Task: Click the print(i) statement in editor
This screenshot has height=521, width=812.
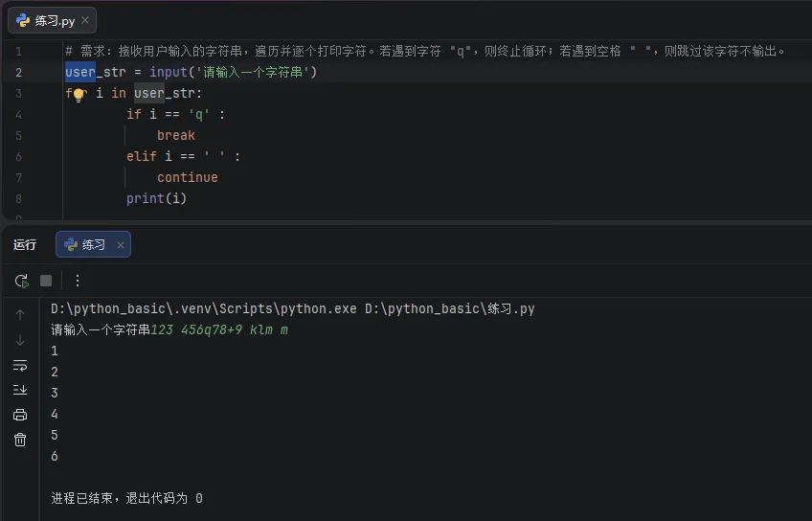Action: click(x=156, y=198)
